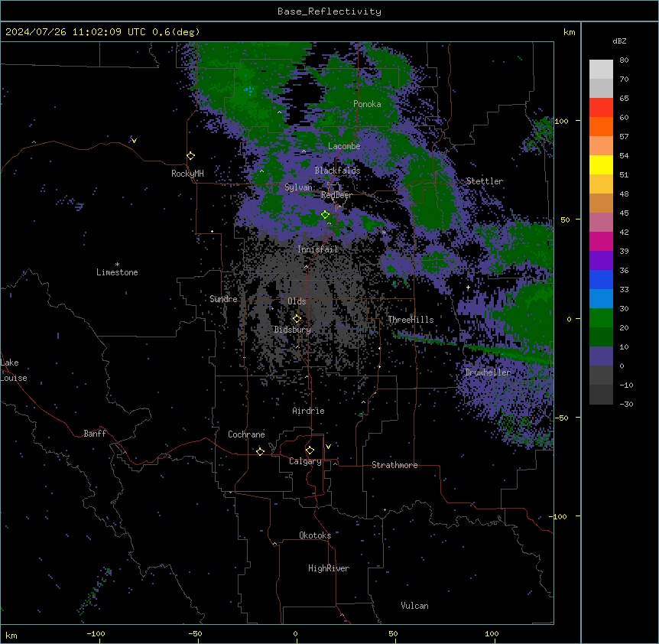Click the Didsbury town label
Viewport: 659px width, 644px height.
tap(293, 330)
